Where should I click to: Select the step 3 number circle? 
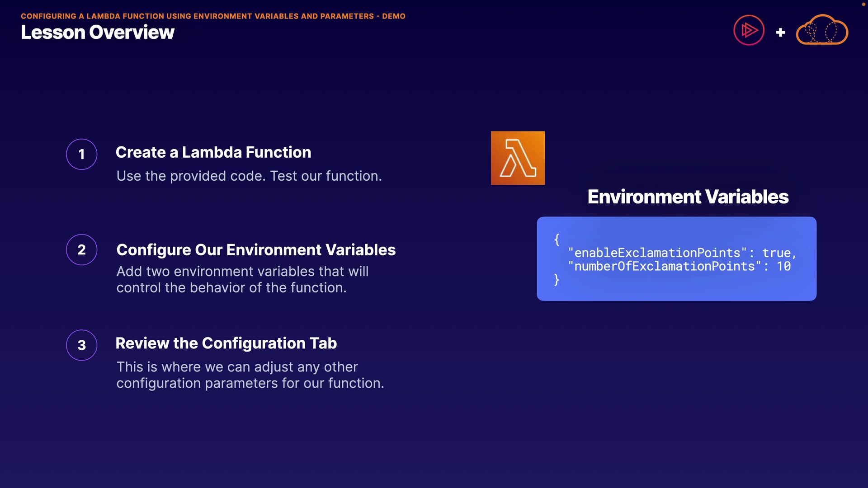[x=82, y=345]
